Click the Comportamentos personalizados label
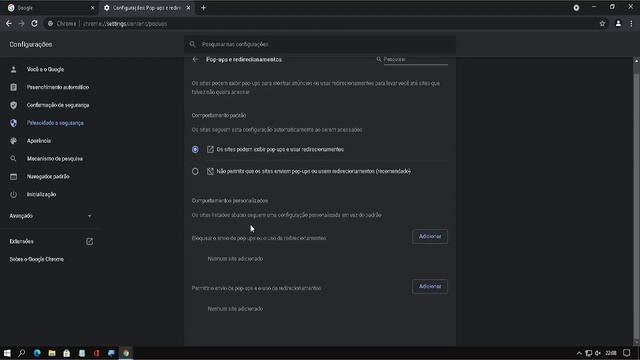The image size is (640, 360). [x=230, y=201]
